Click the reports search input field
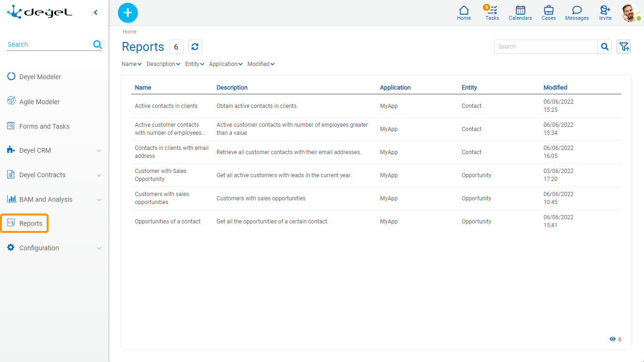 click(546, 47)
